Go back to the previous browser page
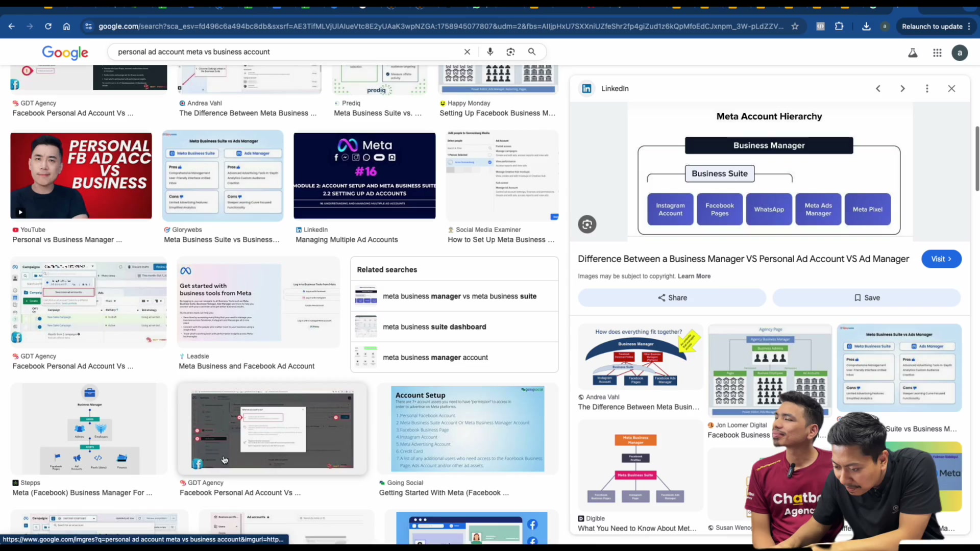The image size is (980, 551). click(x=12, y=26)
